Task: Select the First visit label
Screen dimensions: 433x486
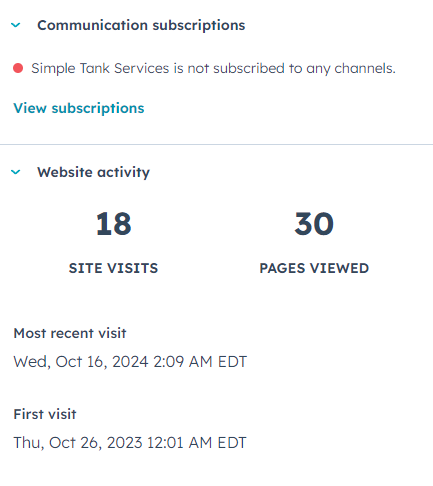Action: point(45,414)
